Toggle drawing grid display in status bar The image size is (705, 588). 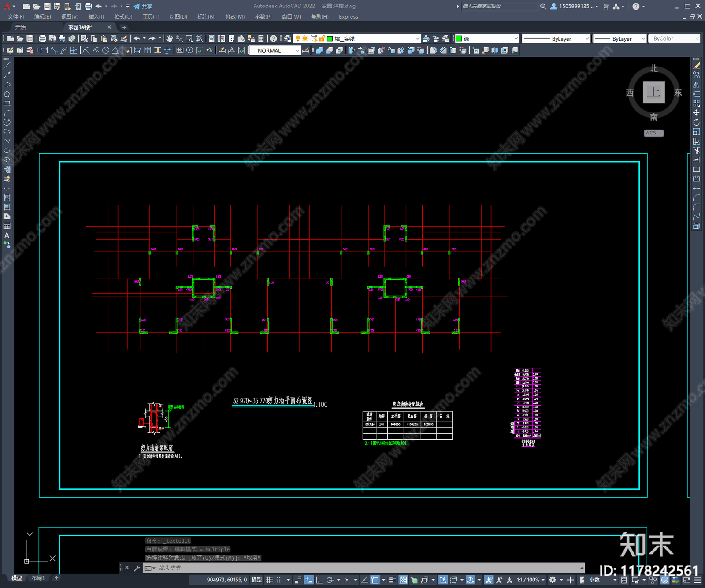[x=269, y=580]
